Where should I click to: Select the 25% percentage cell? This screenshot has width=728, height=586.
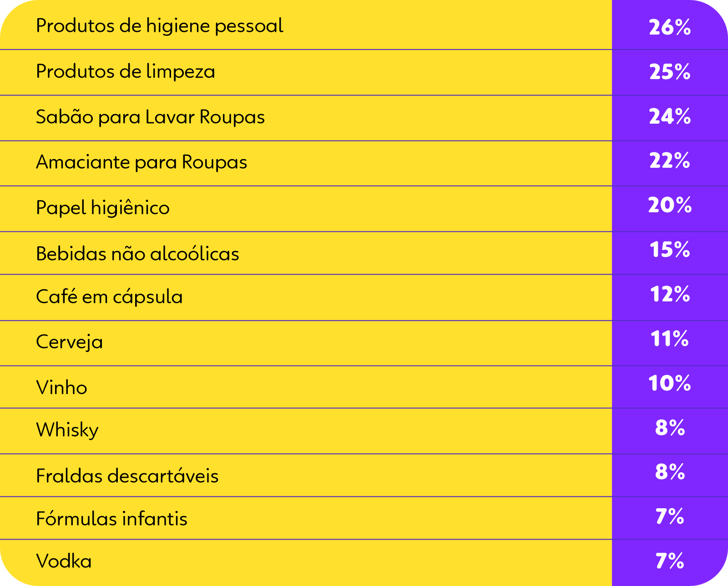pyautogui.click(x=670, y=72)
